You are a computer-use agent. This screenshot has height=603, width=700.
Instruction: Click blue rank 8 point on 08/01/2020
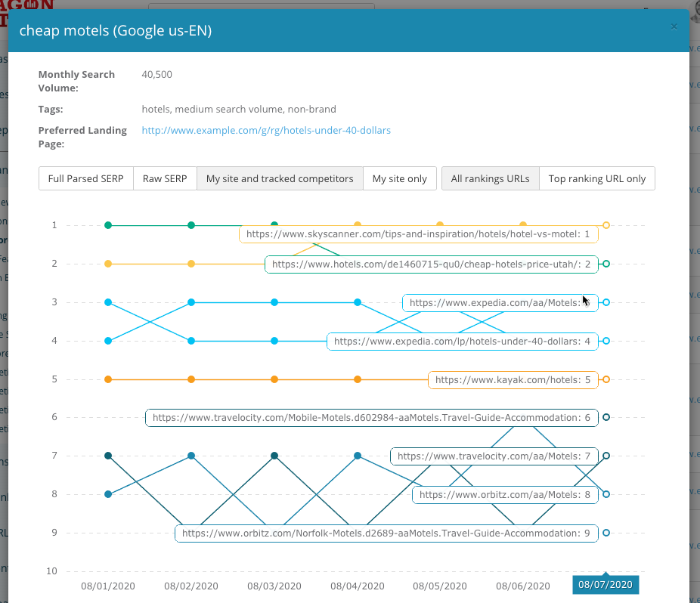108,494
